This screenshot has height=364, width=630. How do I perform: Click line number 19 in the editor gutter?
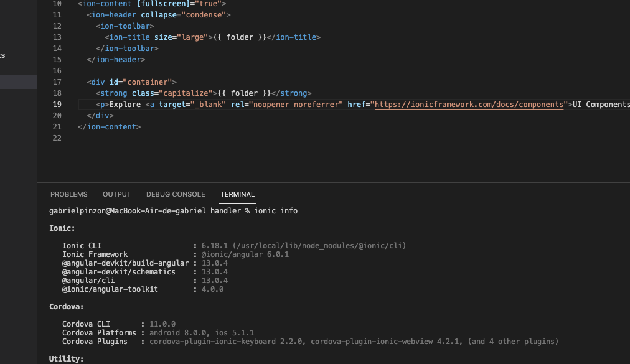point(57,104)
